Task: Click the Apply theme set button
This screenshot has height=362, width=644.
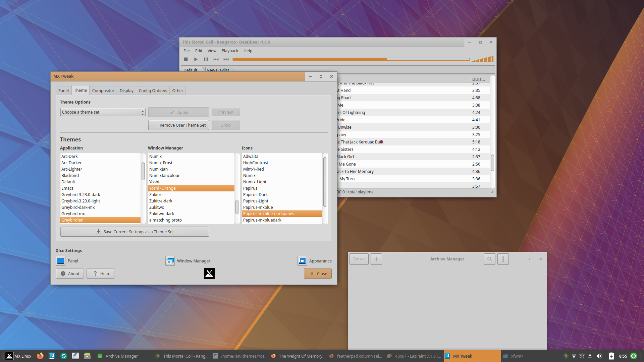Action: click(178, 112)
